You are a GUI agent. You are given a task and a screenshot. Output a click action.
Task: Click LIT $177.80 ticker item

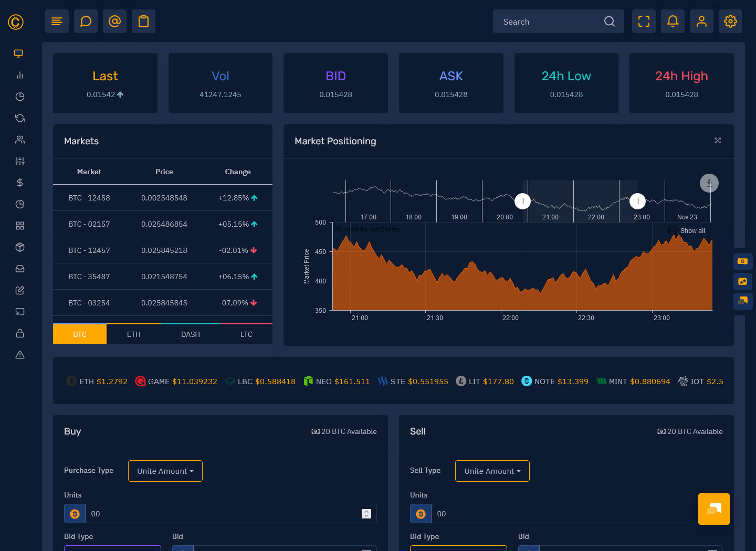click(x=485, y=382)
